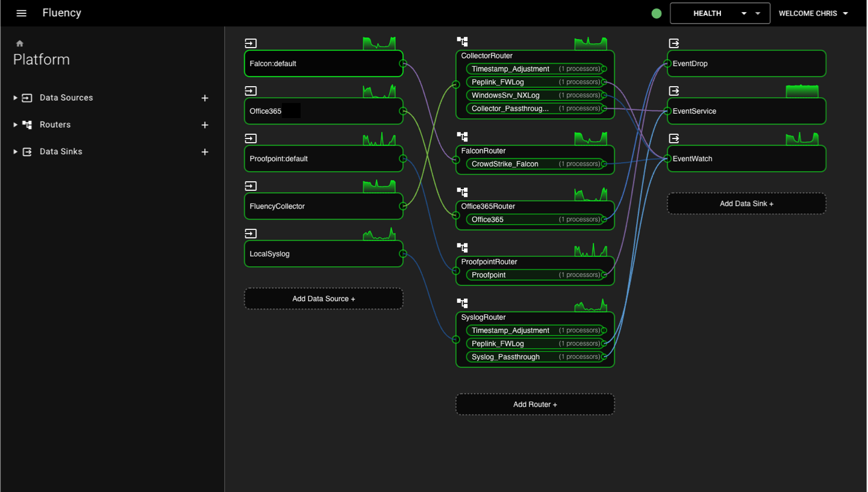Click the input port on FalconRouter
The height and width of the screenshot is (492, 868).
click(x=456, y=160)
